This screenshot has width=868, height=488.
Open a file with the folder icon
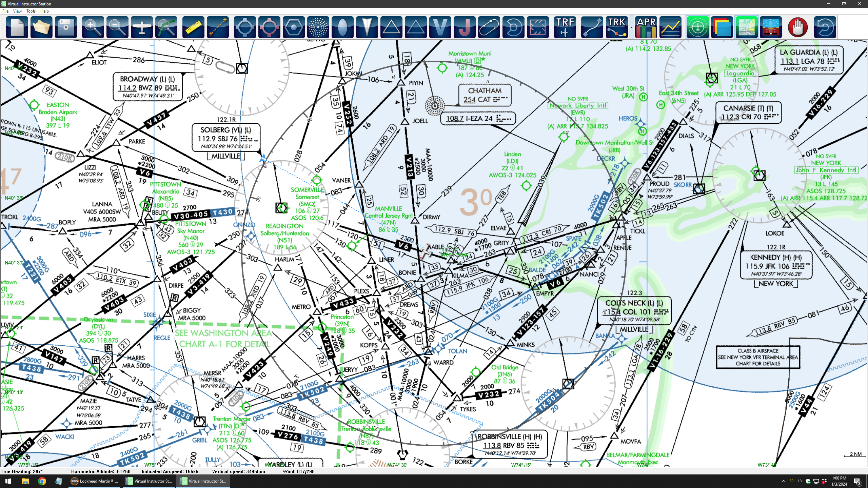pos(41,27)
